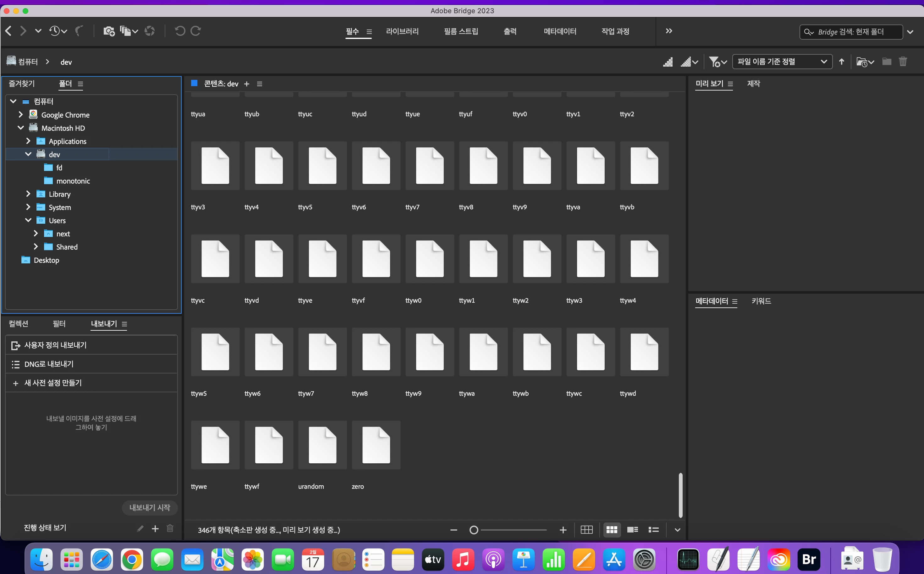Switch to the 메타데이터 workspace tab
924x574 pixels.
tap(560, 31)
